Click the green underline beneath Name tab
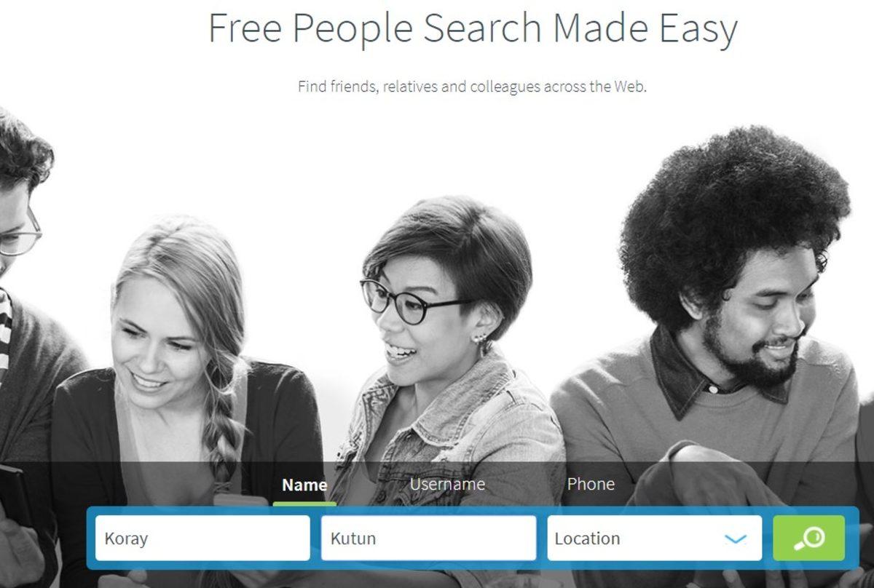Screen dimensions: 874x588 [304, 504]
